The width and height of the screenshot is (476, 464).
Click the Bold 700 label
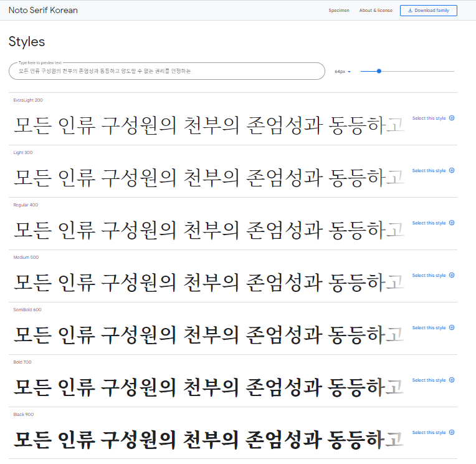pyautogui.click(x=22, y=362)
